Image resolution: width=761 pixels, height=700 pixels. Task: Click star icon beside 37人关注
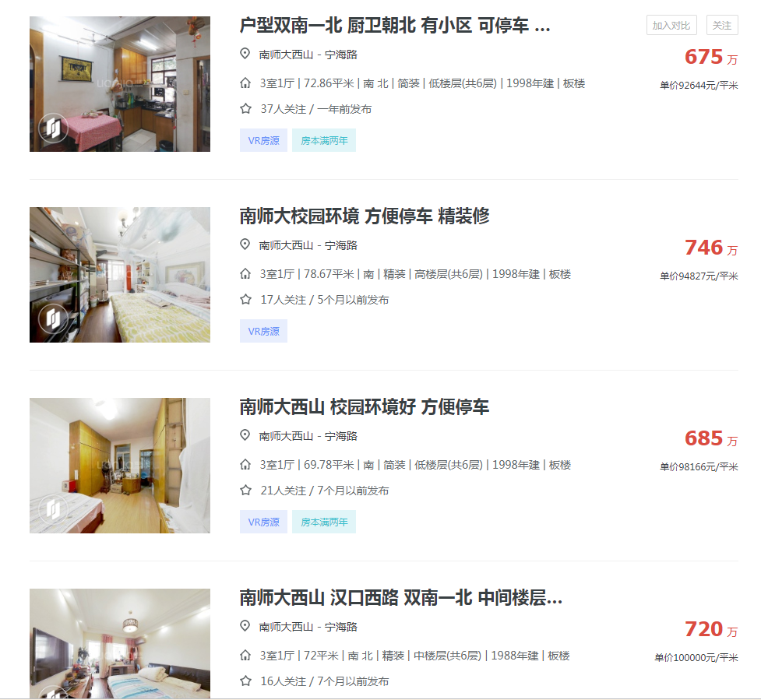pos(245,109)
